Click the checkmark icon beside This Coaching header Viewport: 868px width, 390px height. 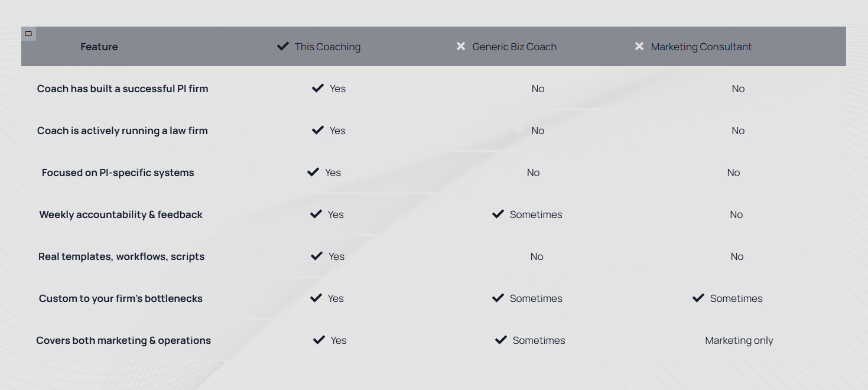(x=283, y=46)
